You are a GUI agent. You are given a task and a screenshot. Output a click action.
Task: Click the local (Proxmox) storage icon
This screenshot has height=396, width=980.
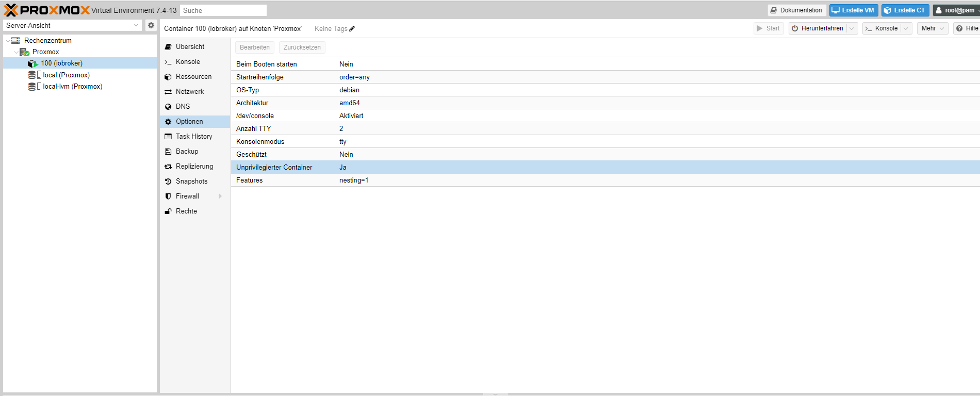[35, 75]
